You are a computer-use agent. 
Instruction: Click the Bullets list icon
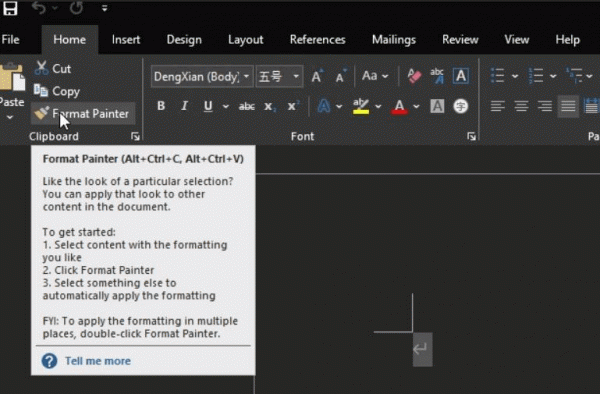pos(497,76)
